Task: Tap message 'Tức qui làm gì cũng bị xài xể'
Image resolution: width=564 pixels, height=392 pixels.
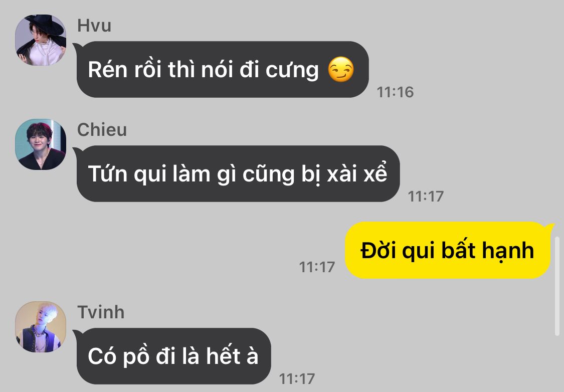Action: point(238,174)
